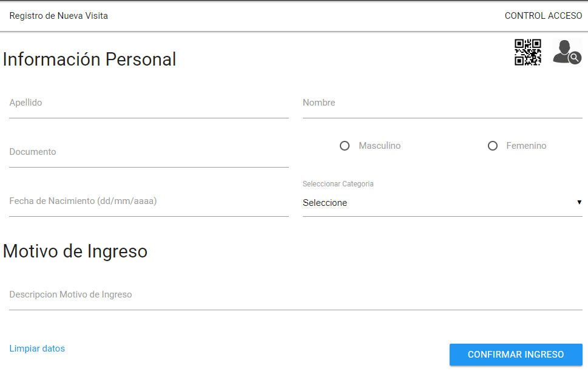This screenshot has height=371, width=588.
Task: Click the Limpiar datos link
Action: tap(37, 349)
